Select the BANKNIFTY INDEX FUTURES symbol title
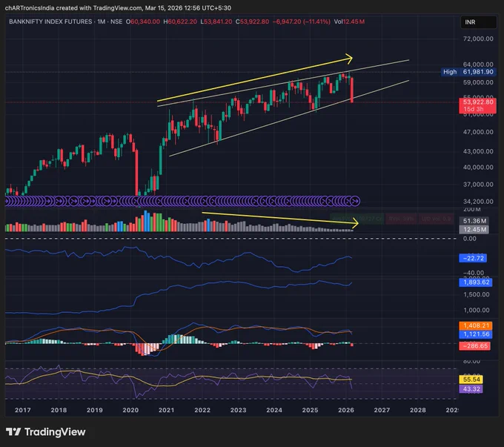Screen dimensions: 504x447 [x=50, y=21]
